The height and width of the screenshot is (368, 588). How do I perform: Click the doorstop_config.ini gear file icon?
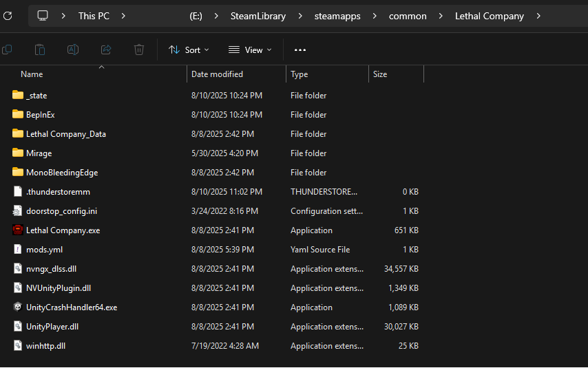[17, 211]
